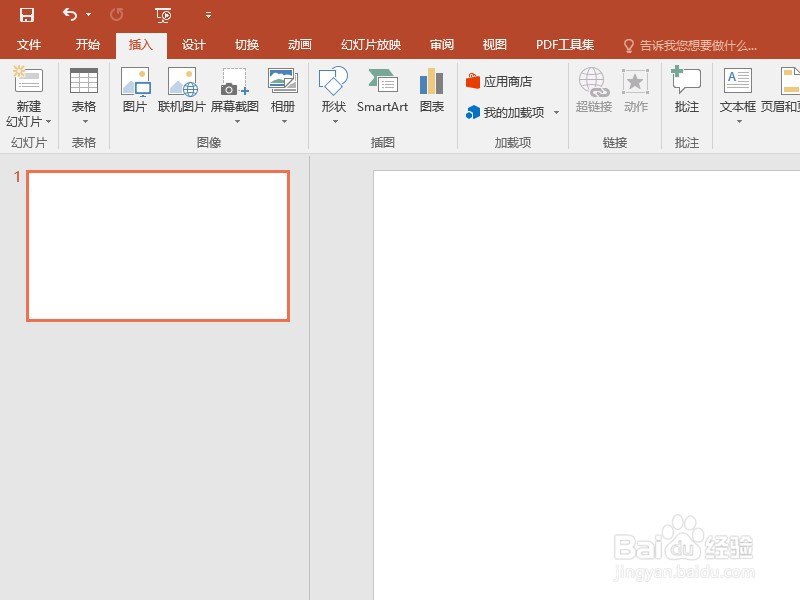Undo the last action
800x600 pixels.
pyautogui.click(x=70, y=15)
